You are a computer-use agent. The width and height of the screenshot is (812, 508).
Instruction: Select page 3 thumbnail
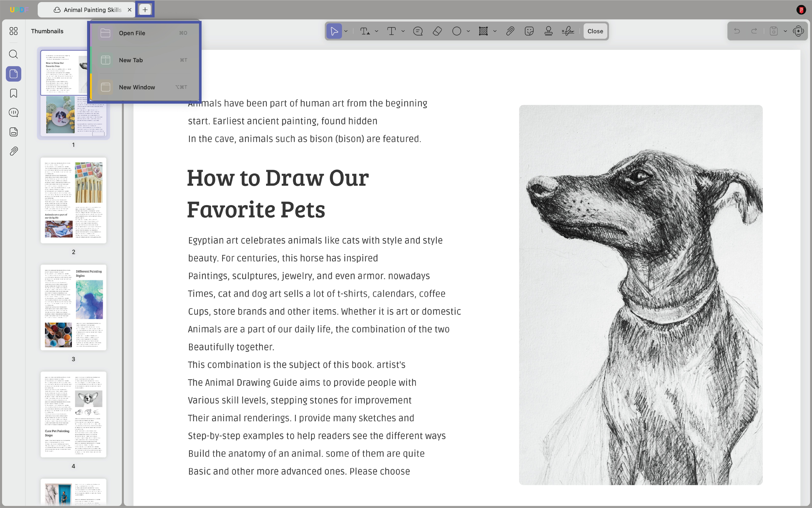tap(73, 307)
